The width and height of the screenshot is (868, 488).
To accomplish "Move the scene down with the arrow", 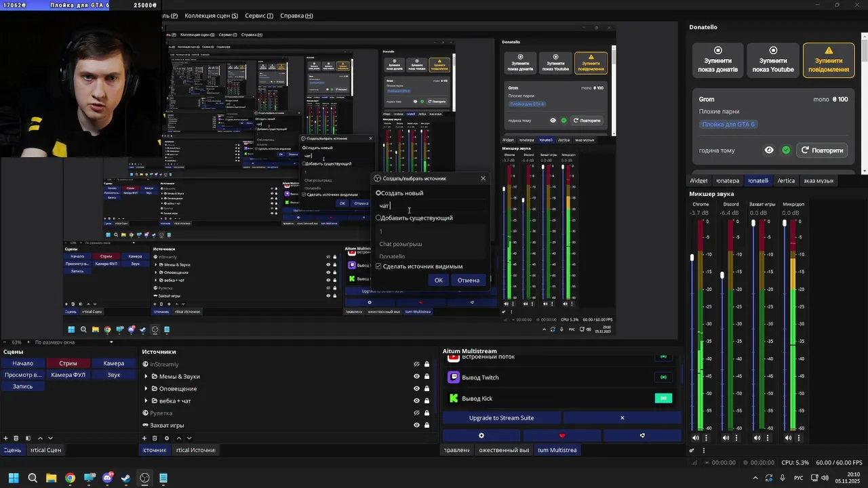I will 50,439.
